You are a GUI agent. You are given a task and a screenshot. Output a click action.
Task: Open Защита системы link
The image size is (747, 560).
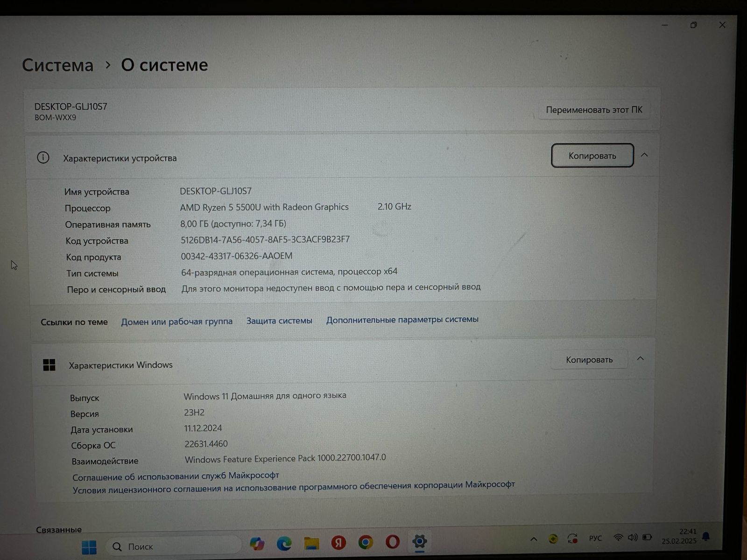(279, 321)
